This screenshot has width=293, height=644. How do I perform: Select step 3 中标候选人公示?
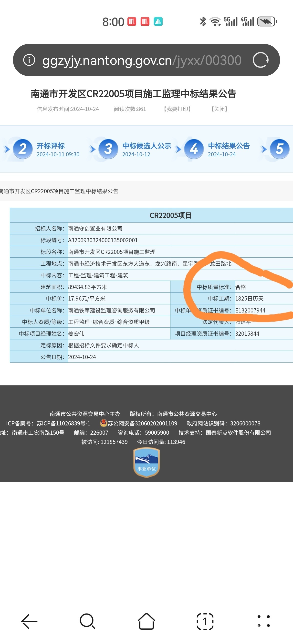146,146
